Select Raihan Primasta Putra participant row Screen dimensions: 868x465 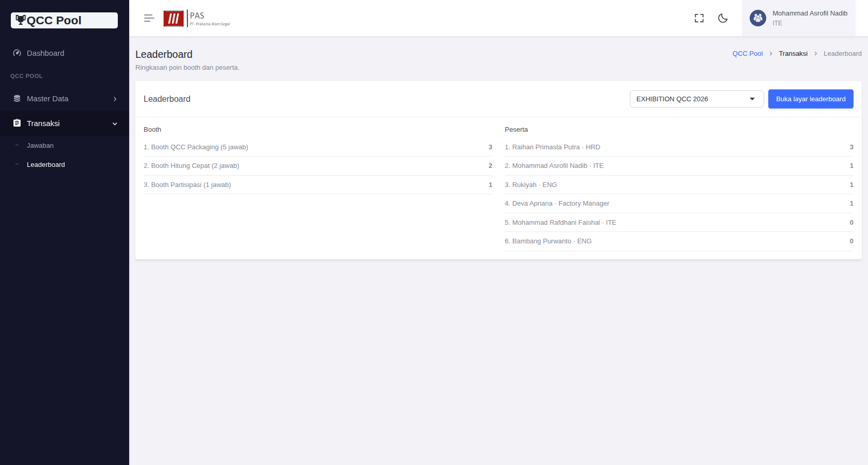coord(679,147)
